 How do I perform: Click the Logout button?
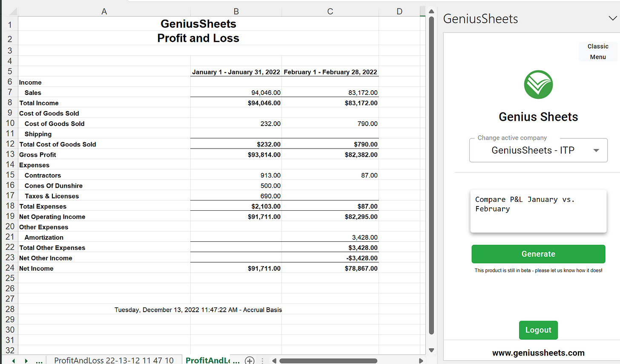pos(538,330)
